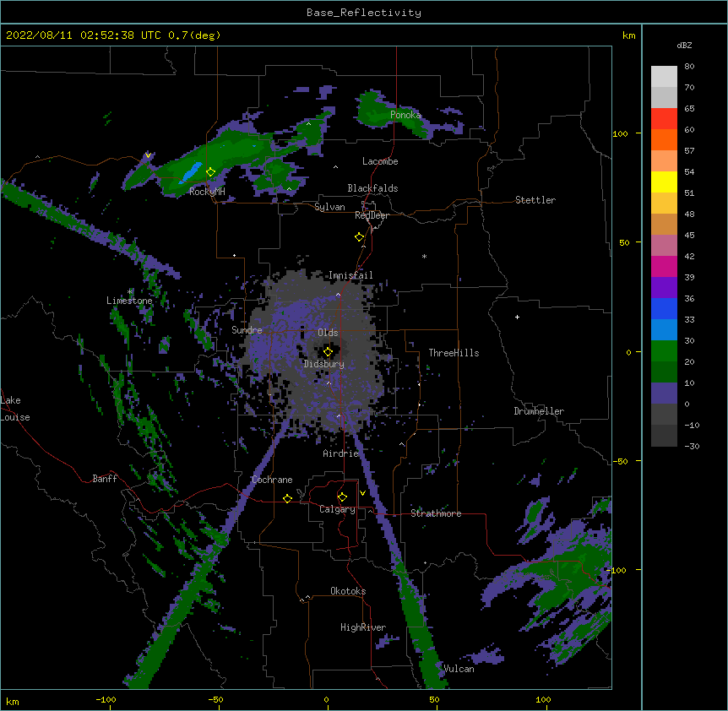Screen dimensions: 728x711
Task: Click the Okotoks city label
Action: [348, 591]
